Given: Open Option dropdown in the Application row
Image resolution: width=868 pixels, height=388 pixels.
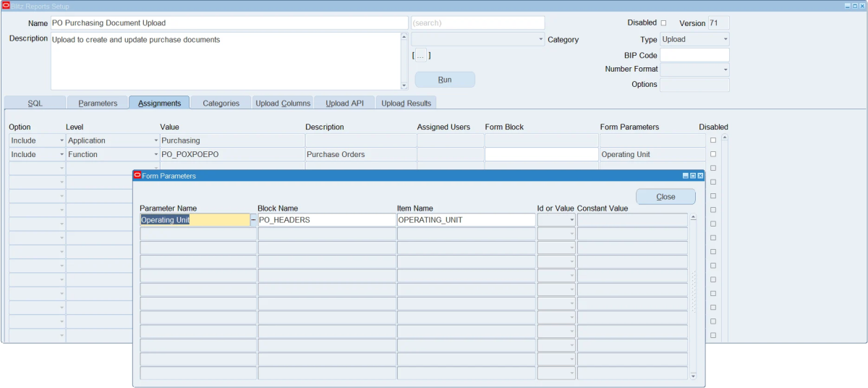Looking at the screenshot, I should click(x=61, y=140).
